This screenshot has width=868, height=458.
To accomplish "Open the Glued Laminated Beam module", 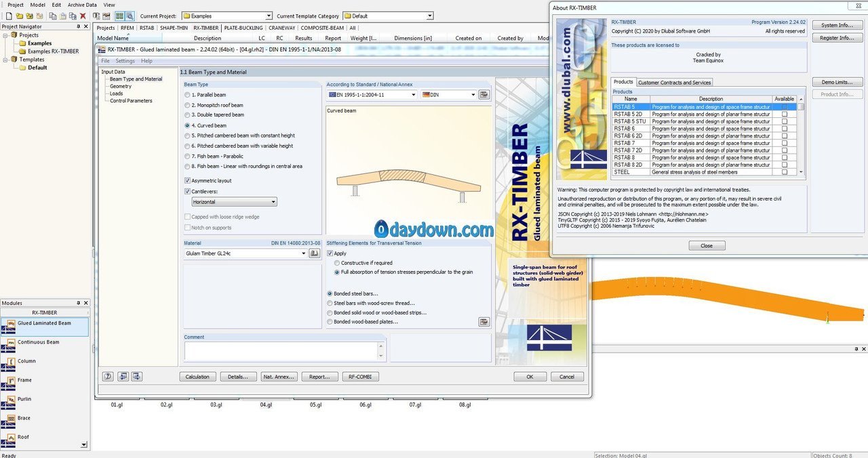I will [45, 327].
